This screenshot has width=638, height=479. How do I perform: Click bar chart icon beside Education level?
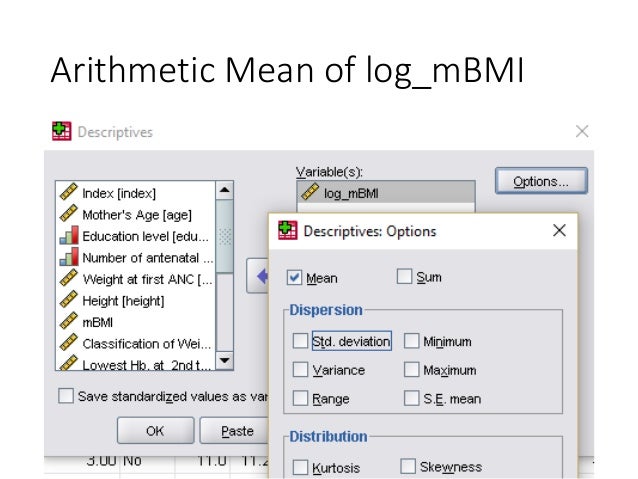tap(68, 235)
